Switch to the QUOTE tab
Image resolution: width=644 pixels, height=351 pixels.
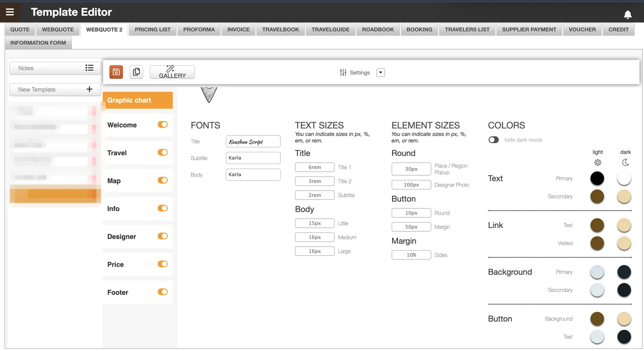pos(20,29)
